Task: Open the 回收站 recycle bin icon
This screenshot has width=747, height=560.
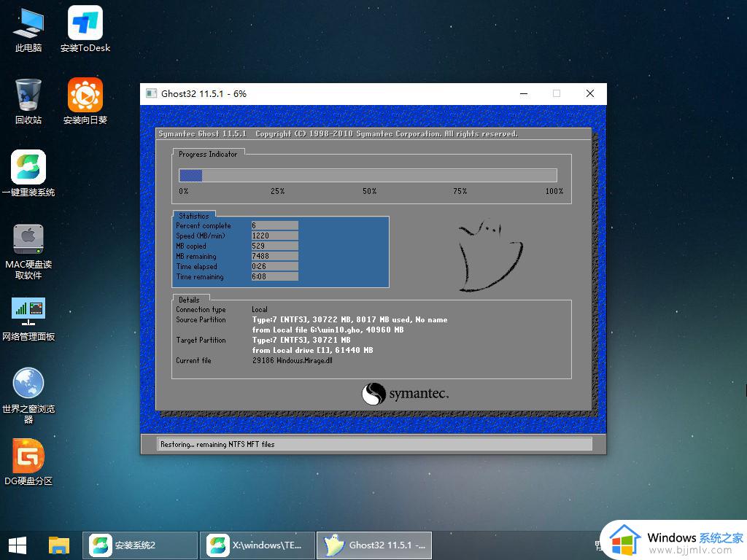Action: tap(28, 101)
